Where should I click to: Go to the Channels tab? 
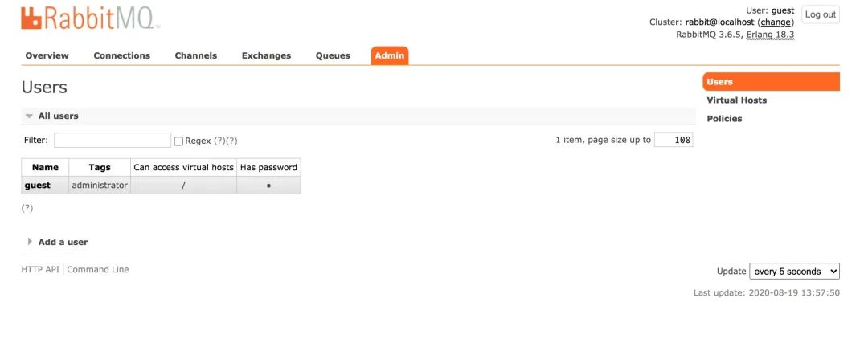tap(195, 55)
